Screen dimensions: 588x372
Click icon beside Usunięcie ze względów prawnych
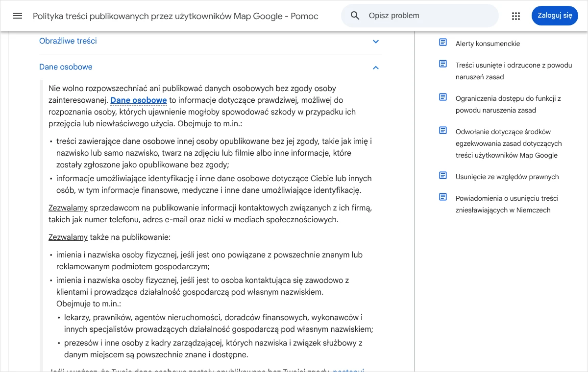click(x=443, y=176)
